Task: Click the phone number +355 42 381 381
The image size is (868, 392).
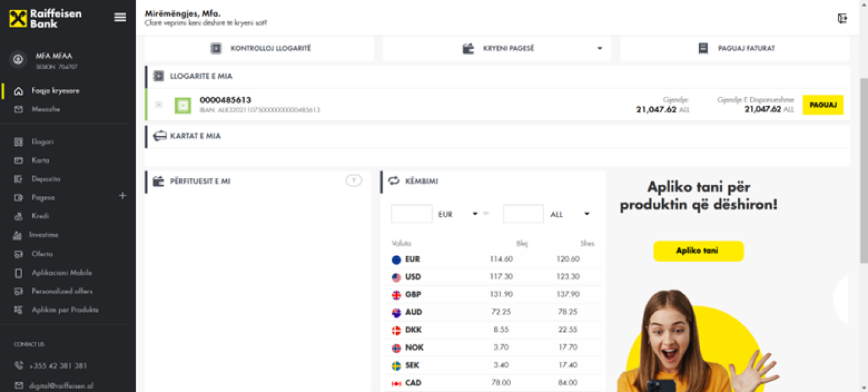Action: coord(60,366)
